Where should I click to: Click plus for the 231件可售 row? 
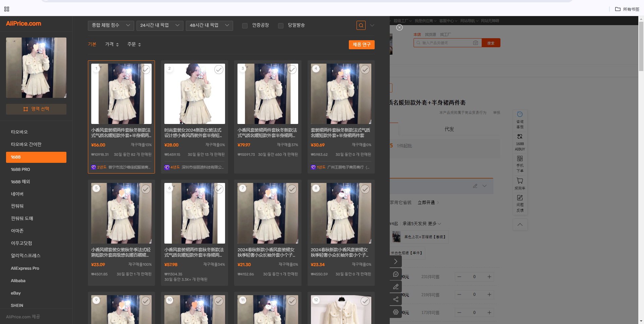[x=489, y=277]
